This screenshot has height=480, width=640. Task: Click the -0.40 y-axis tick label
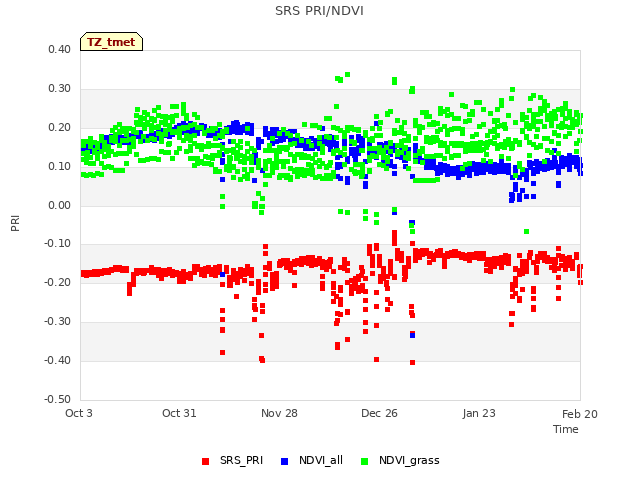point(57,360)
